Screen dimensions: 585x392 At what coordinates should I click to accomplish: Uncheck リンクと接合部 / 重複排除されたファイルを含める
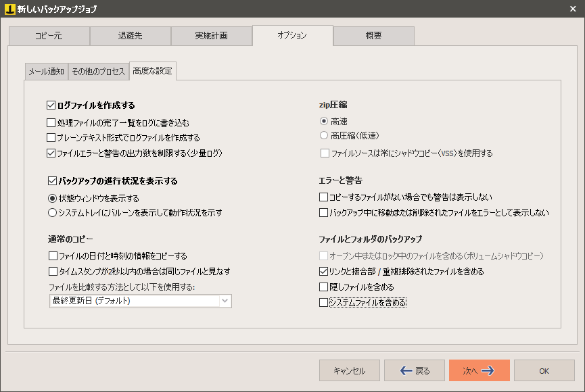tap(323, 271)
